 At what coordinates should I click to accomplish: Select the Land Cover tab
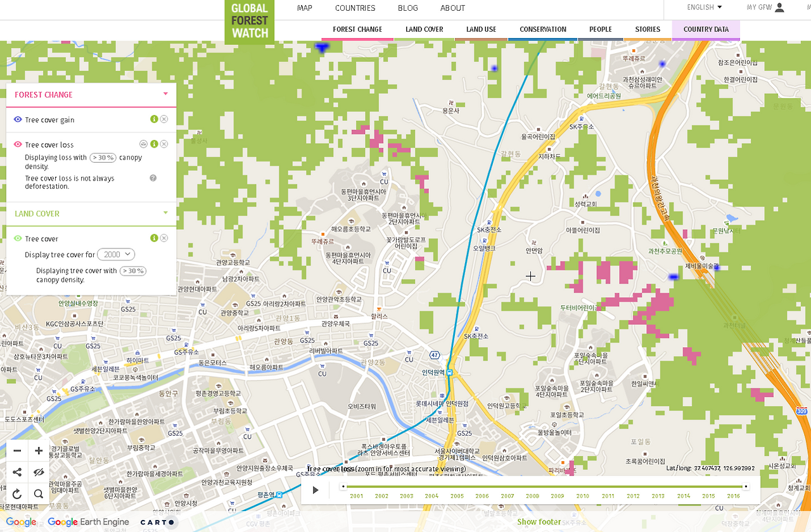pyautogui.click(x=425, y=30)
